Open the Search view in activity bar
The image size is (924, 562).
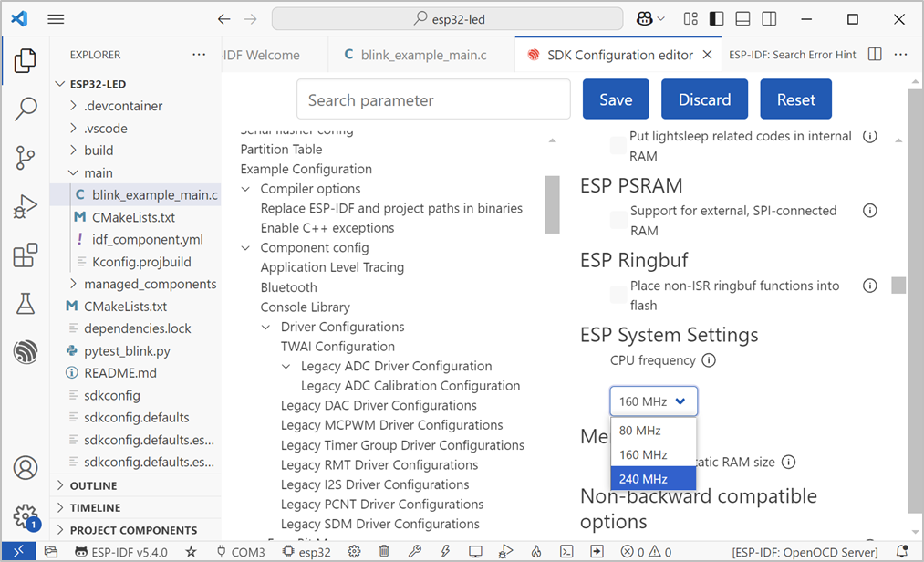(26, 109)
